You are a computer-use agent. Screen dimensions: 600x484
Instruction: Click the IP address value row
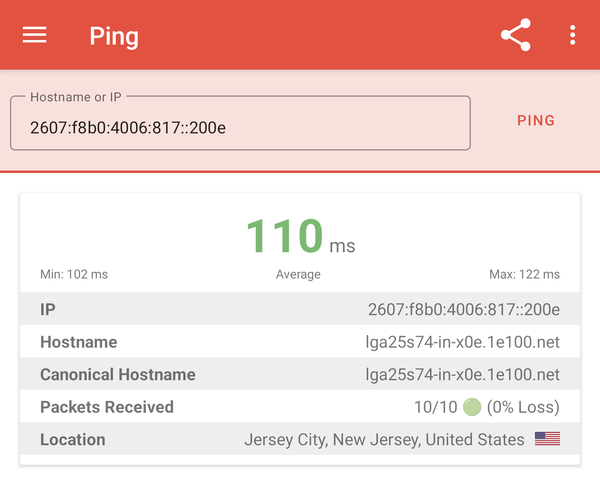(x=463, y=310)
